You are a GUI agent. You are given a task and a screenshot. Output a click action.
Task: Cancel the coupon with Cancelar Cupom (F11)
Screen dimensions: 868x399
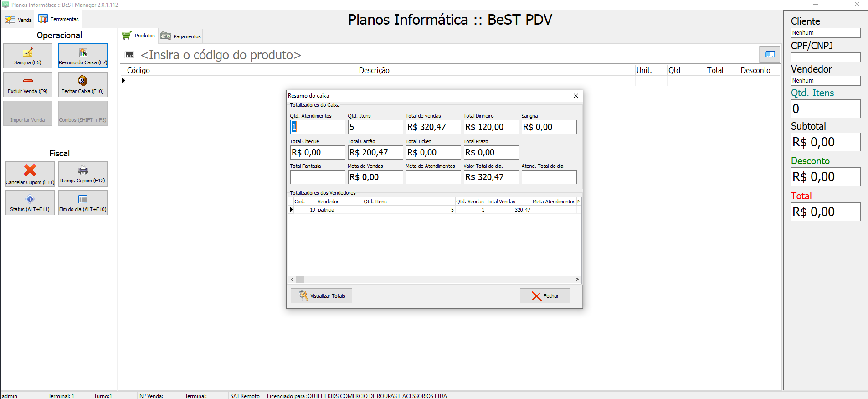pyautogui.click(x=30, y=174)
